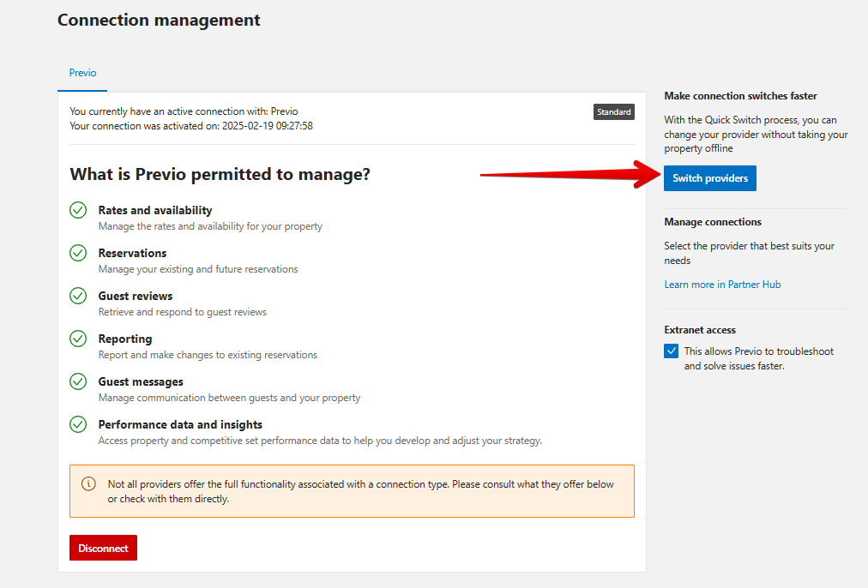868x588 pixels.
Task: Click the green check icon beside Reservations
Action: pyautogui.click(x=78, y=253)
